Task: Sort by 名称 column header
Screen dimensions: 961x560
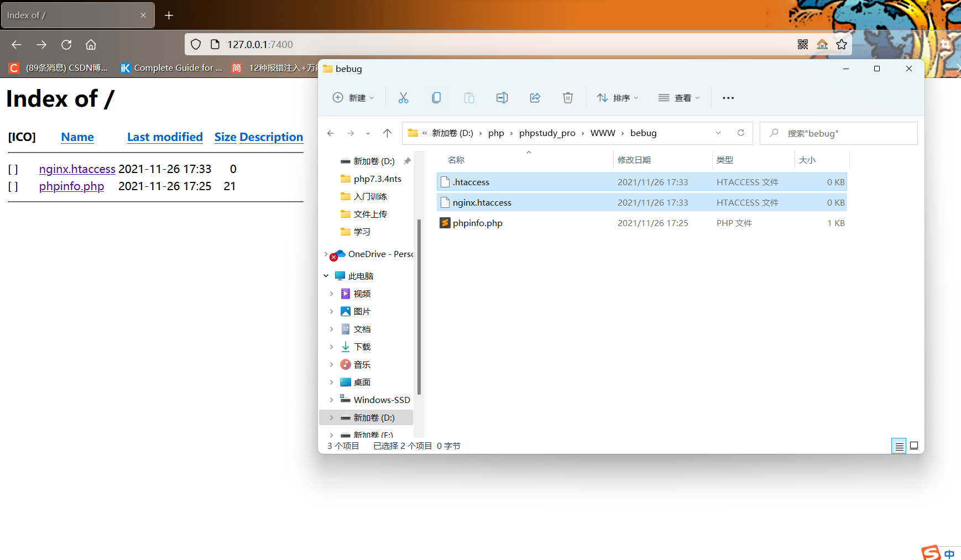Action: click(456, 160)
